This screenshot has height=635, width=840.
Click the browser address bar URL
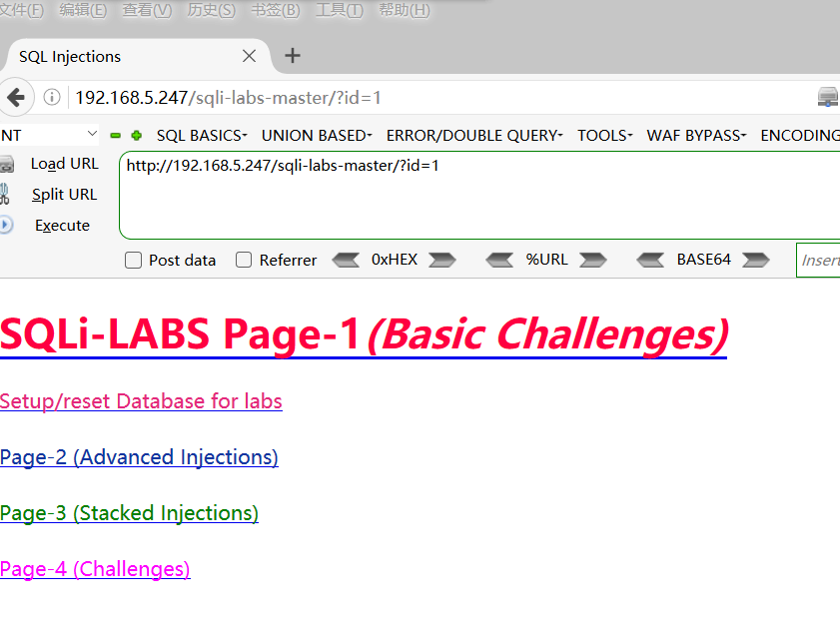tap(228, 98)
